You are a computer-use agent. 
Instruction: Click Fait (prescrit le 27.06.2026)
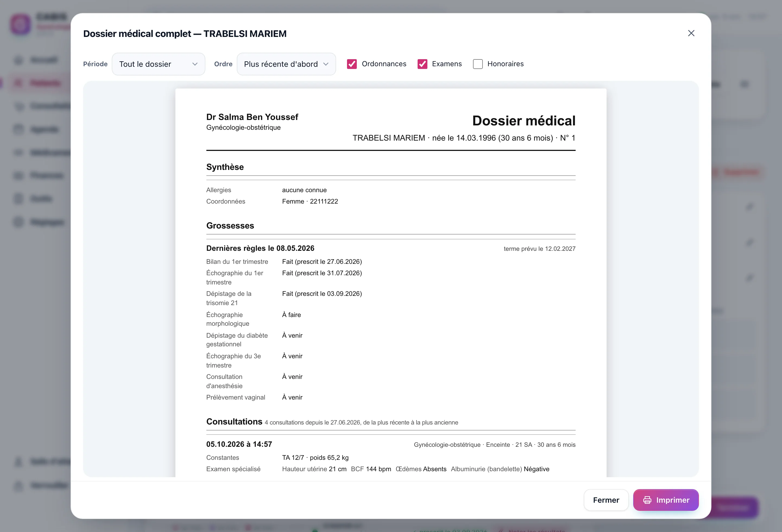[x=322, y=262]
